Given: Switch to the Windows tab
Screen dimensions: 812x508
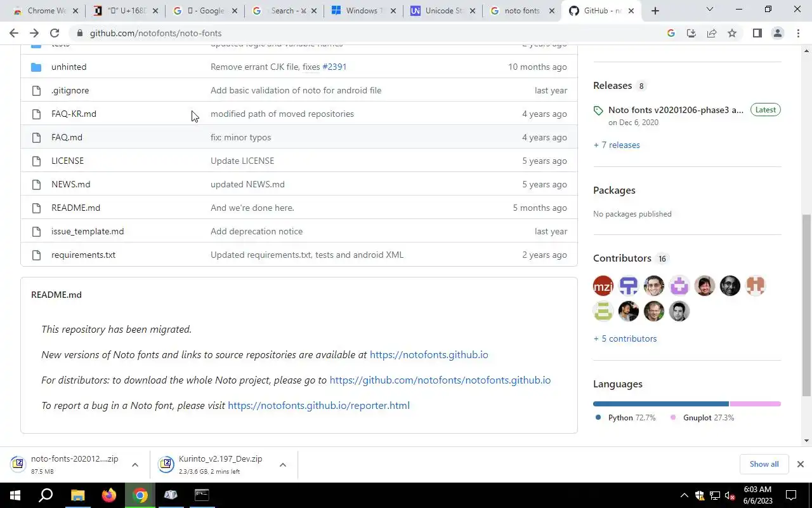Looking at the screenshot, I should coord(363,11).
